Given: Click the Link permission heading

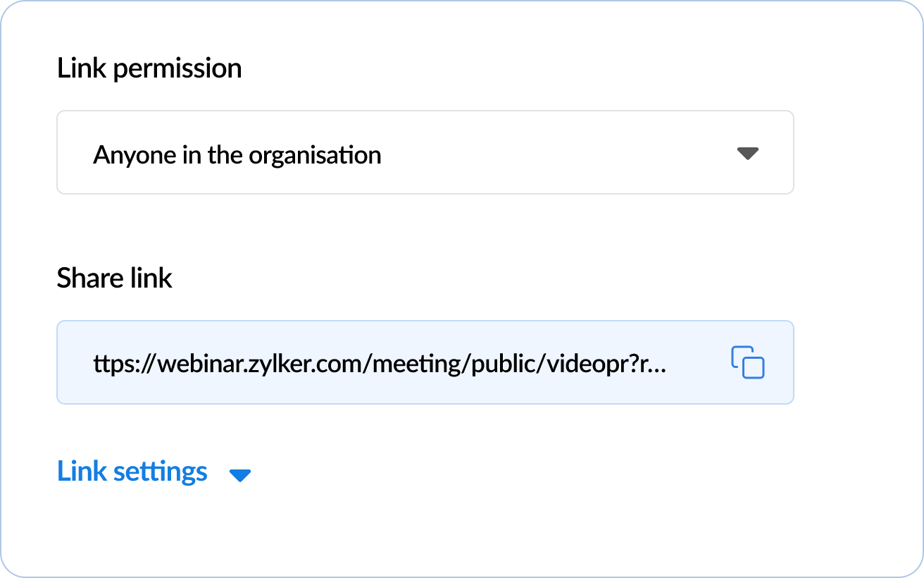Looking at the screenshot, I should tap(149, 68).
